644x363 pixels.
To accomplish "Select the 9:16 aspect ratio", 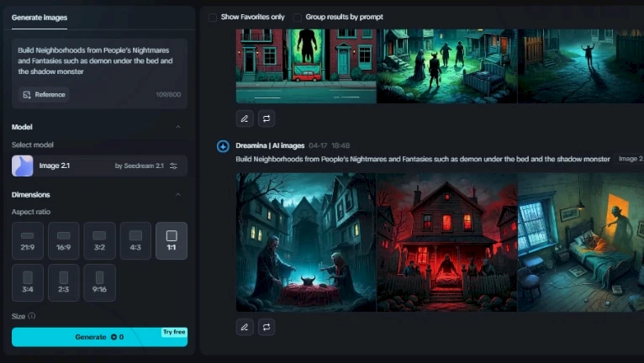I will point(99,283).
